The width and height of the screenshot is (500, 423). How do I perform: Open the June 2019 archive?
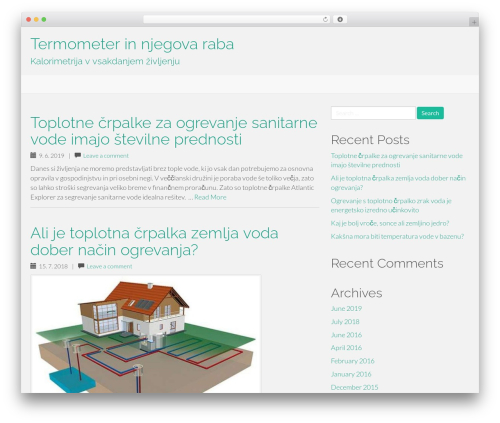pos(346,309)
